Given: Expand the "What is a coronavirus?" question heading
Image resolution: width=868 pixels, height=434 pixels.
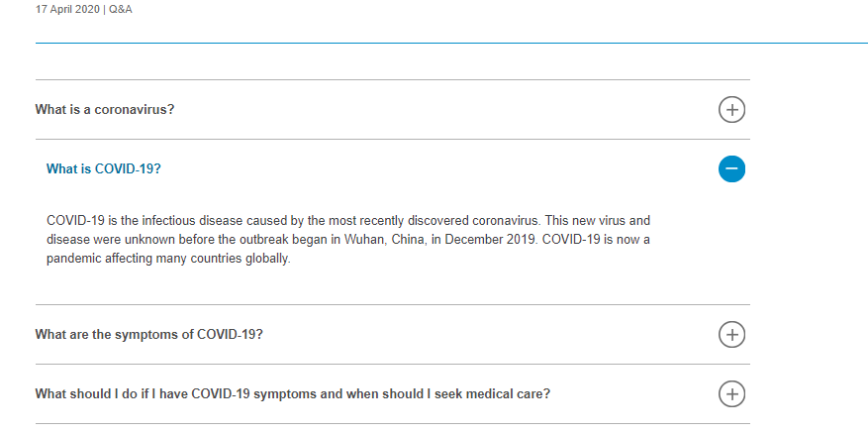Looking at the screenshot, I should pos(105,109).
